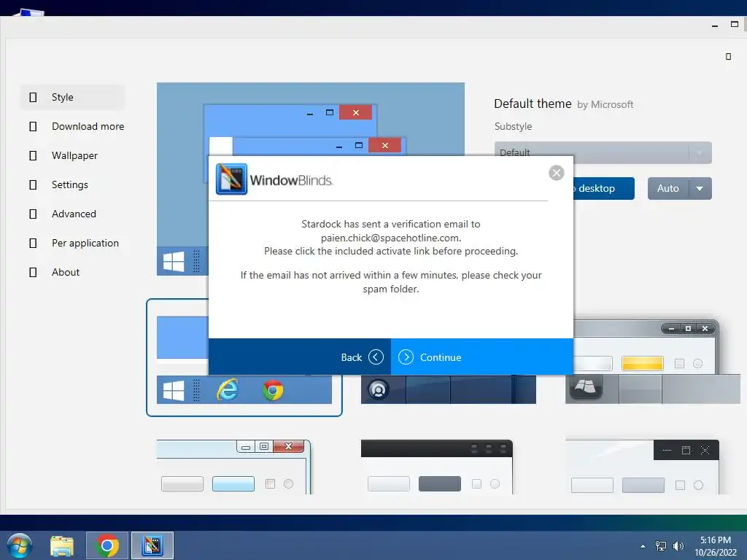Viewport: 747px width, 560px height.
Task: Click the large default theme preview image
Action: [311, 119]
